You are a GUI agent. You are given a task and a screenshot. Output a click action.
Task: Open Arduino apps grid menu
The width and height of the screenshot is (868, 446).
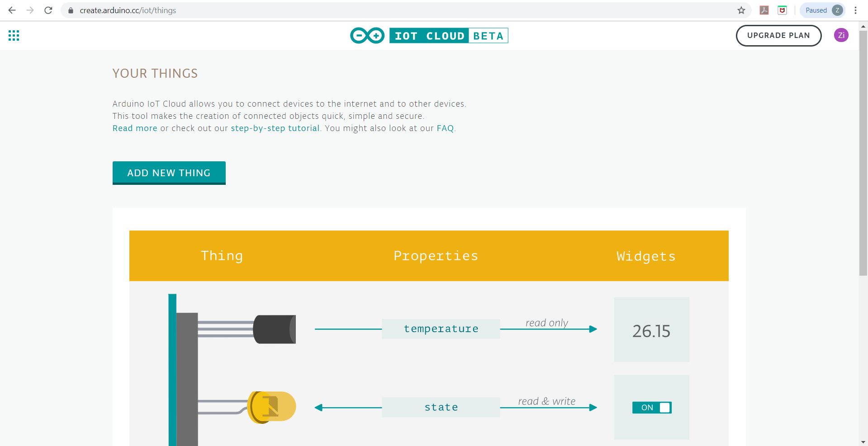pyautogui.click(x=14, y=35)
